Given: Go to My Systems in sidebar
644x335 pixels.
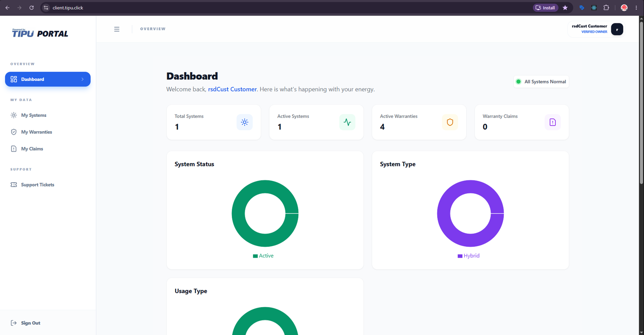Looking at the screenshot, I should click(x=47, y=115).
